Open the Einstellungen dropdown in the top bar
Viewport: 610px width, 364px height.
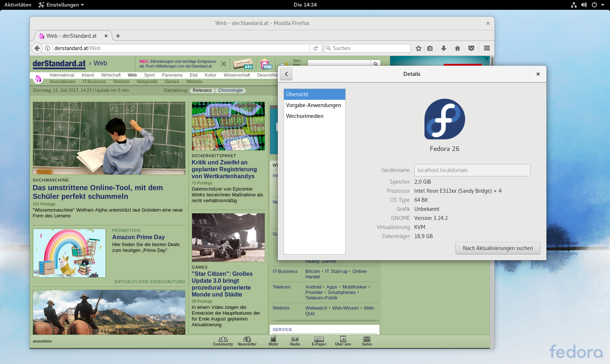[61, 5]
